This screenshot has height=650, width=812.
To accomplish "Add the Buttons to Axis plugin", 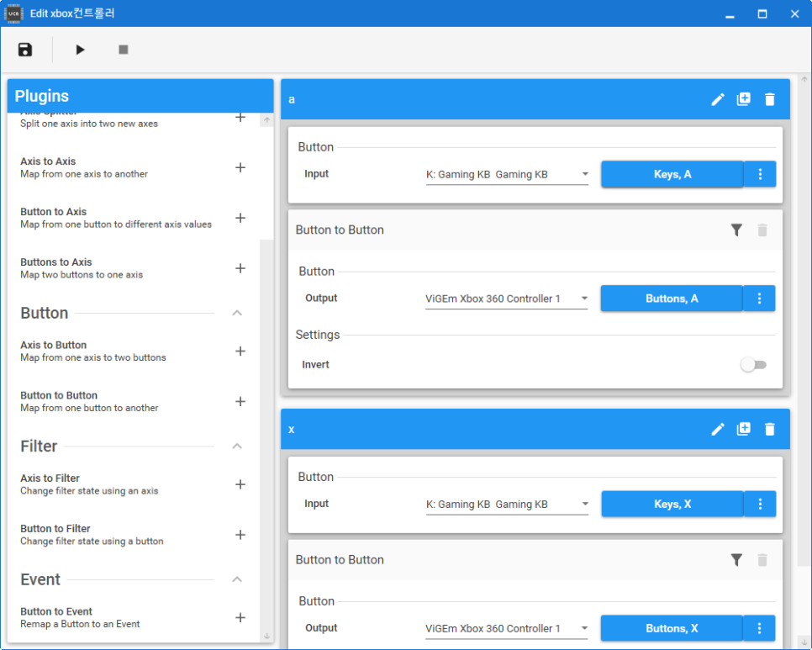I will click(240, 268).
